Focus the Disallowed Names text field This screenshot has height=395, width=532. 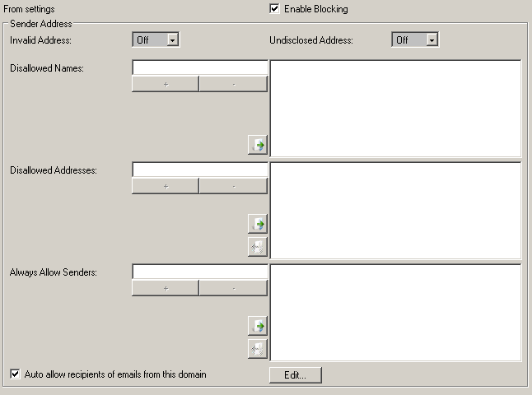[x=199, y=67]
